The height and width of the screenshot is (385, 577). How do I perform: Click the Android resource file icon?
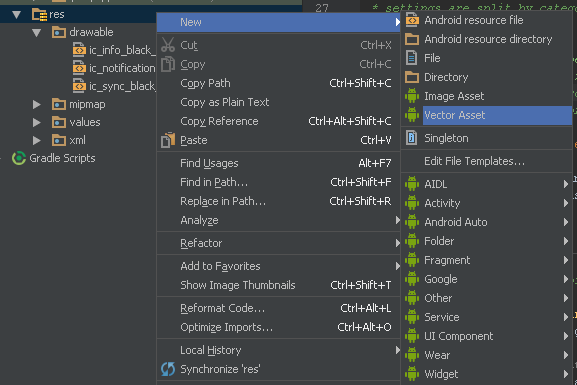(x=412, y=20)
